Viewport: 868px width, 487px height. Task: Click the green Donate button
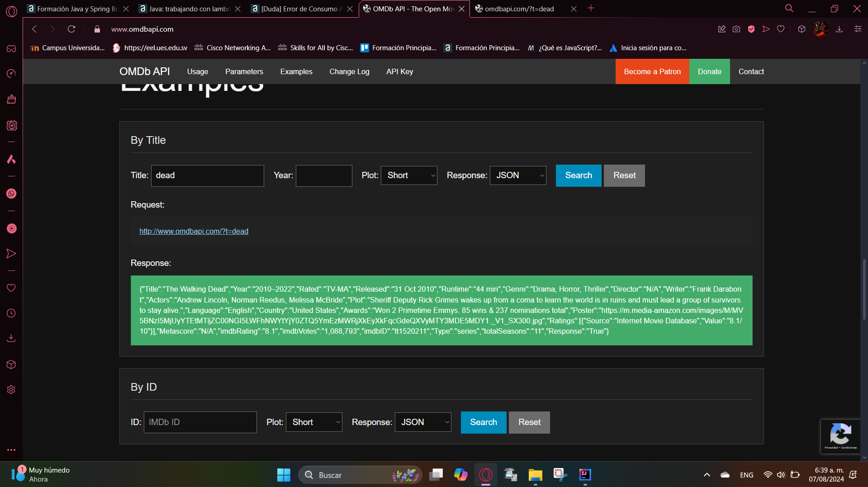point(709,71)
